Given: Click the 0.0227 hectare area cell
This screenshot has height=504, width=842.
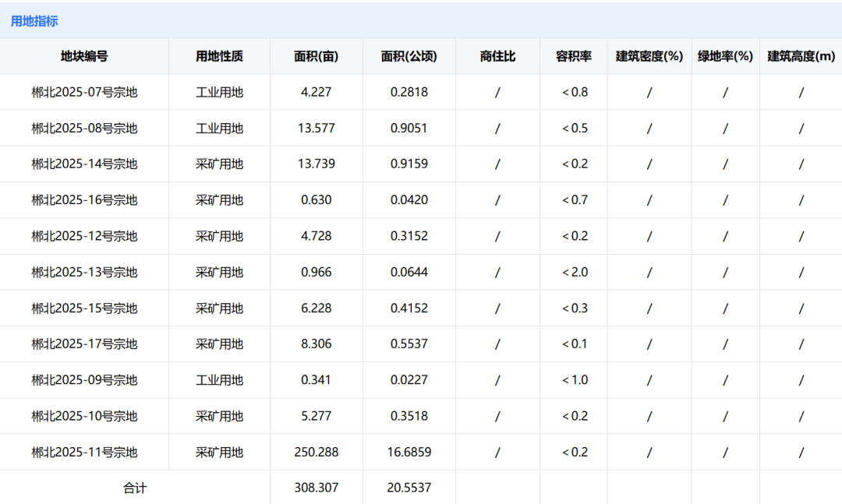Looking at the screenshot, I should coord(409,380).
